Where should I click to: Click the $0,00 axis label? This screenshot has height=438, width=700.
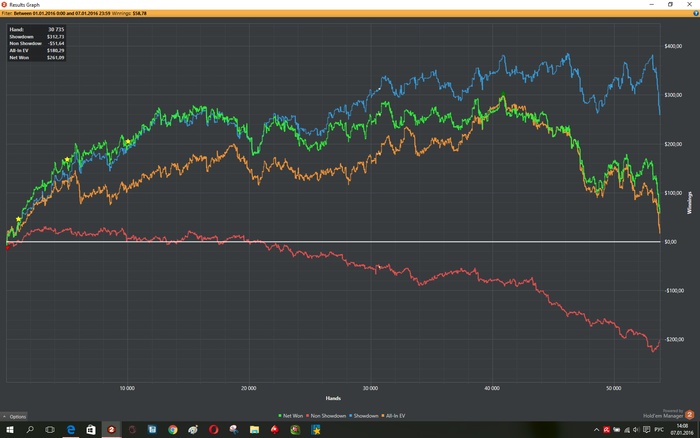tap(671, 242)
